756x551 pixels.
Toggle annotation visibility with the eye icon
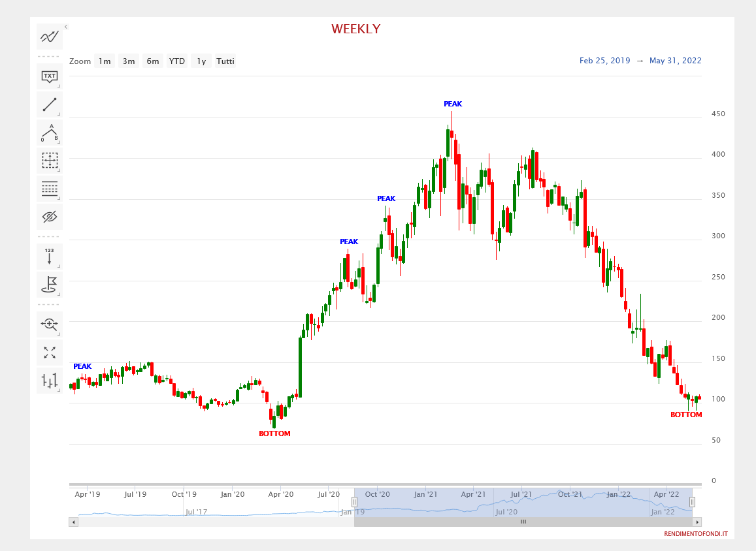point(50,217)
